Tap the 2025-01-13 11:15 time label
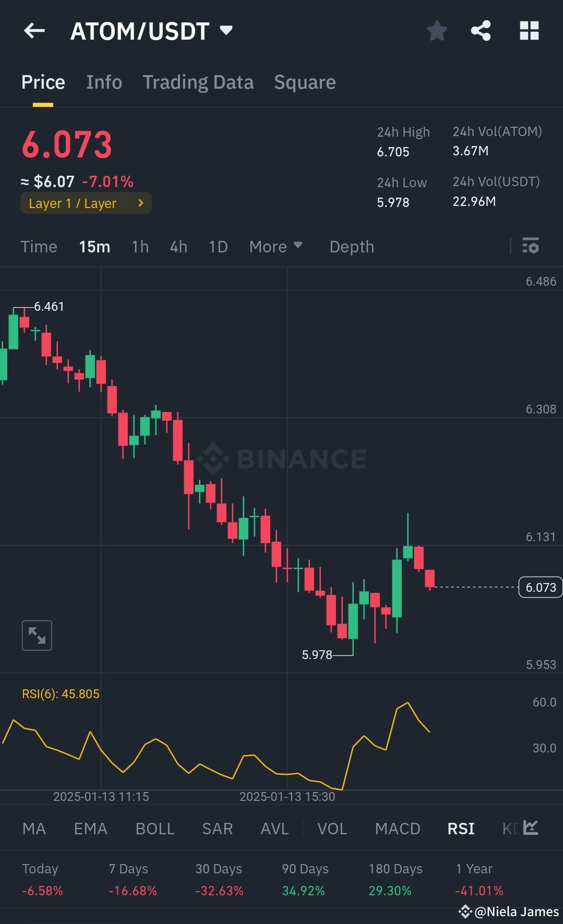 point(101,797)
